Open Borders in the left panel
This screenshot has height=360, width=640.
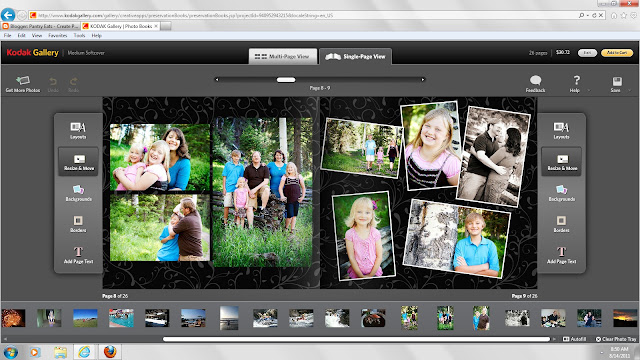(78, 224)
